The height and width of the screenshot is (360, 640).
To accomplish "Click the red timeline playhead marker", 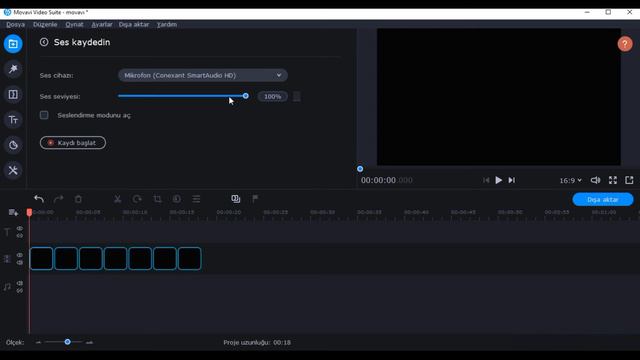I will [x=29, y=212].
